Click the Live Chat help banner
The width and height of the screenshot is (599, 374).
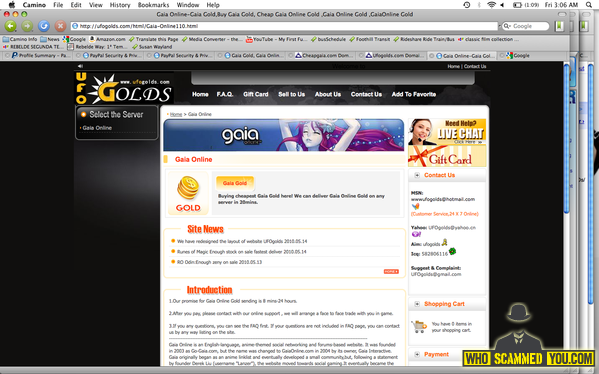coord(447,132)
